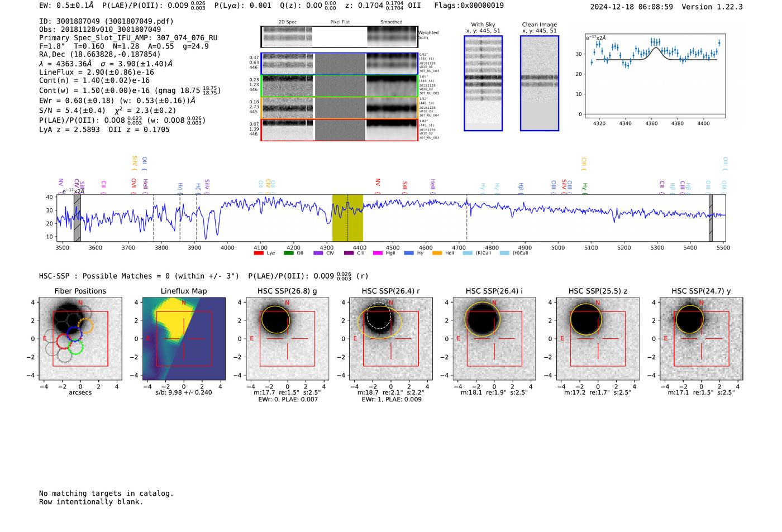This screenshot has height=532, width=782.
Task: Click the emission line Gaussian fit plot
Action: pyautogui.click(x=655, y=76)
